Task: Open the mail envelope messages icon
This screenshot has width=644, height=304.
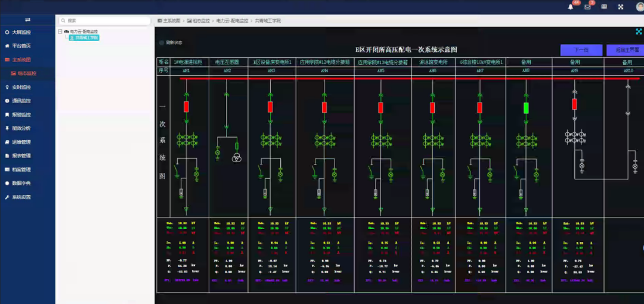Action: [x=587, y=7]
